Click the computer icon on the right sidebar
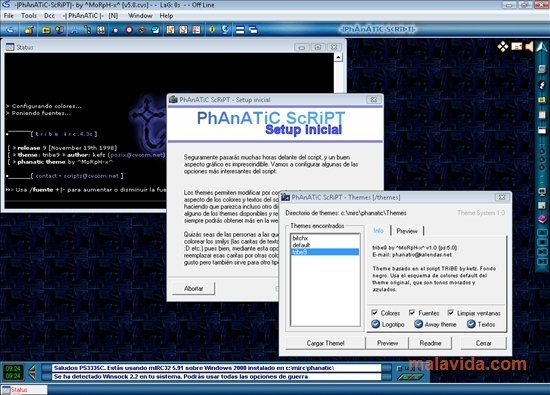This screenshot has width=550, height=395. tap(542, 68)
